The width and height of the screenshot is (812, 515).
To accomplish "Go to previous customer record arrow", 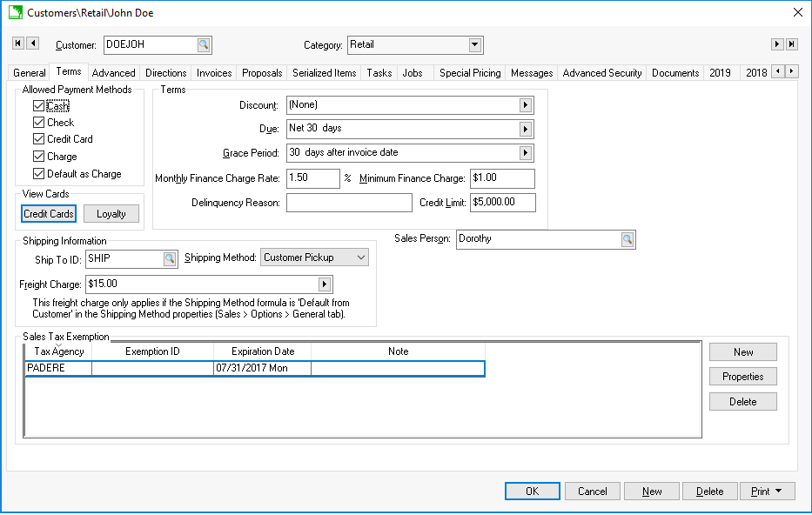I will [33, 43].
